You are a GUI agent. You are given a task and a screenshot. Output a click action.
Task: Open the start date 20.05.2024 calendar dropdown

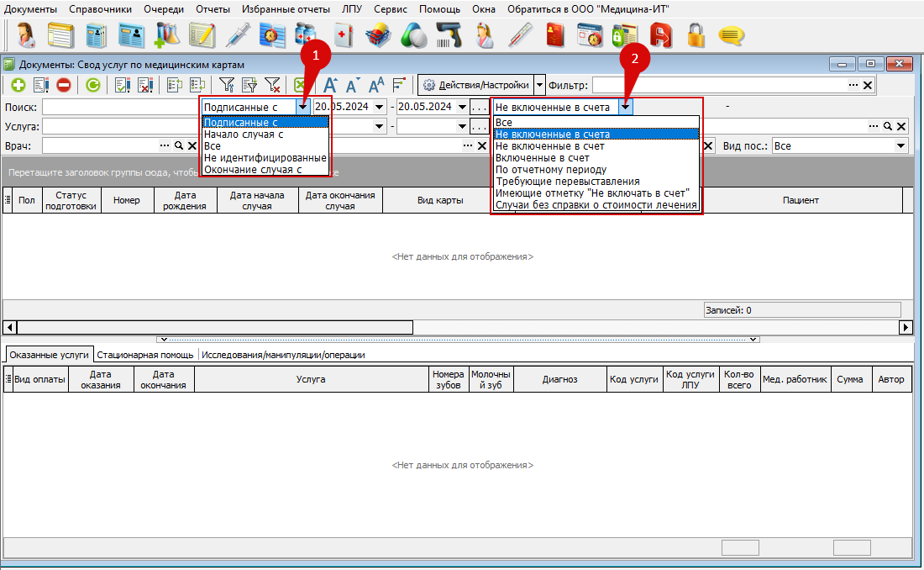point(380,108)
